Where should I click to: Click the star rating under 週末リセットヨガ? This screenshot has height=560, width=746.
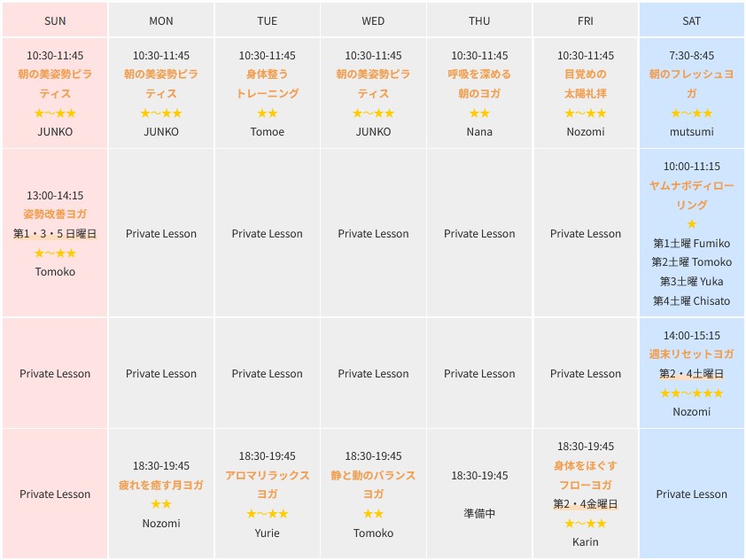pyautogui.click(x=691, y=393)
